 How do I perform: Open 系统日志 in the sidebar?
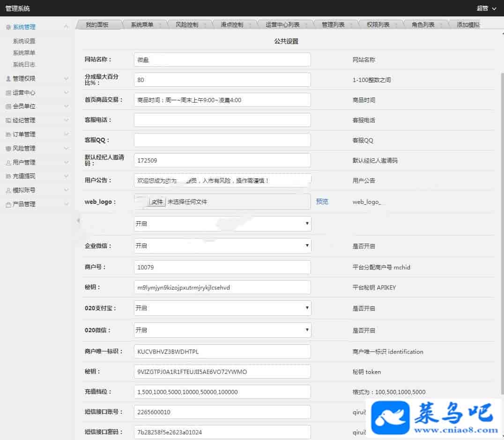point(24,65)
